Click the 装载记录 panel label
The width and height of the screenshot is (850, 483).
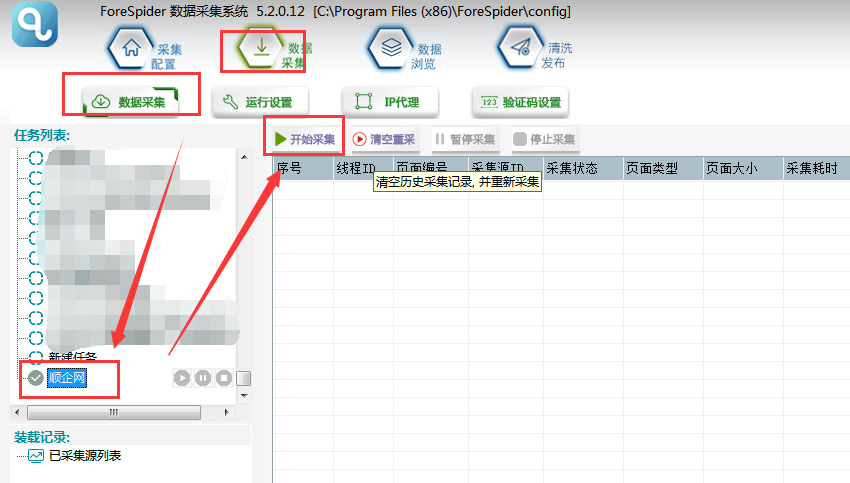(x=42, y=437)
